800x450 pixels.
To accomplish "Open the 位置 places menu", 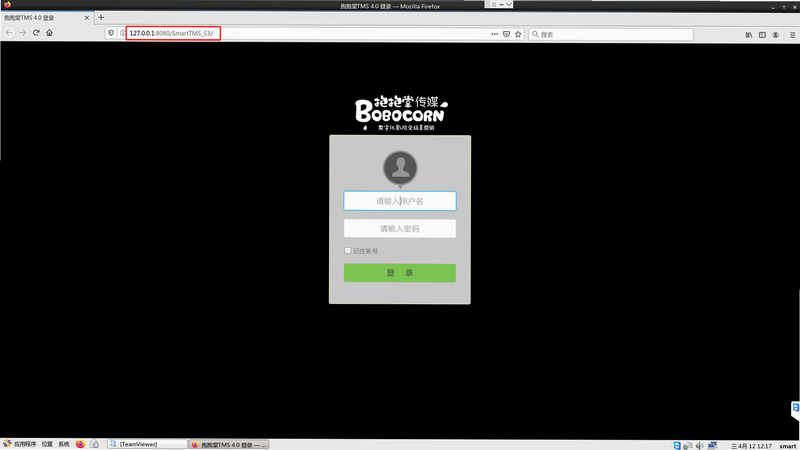I will (x=47, y=444).
